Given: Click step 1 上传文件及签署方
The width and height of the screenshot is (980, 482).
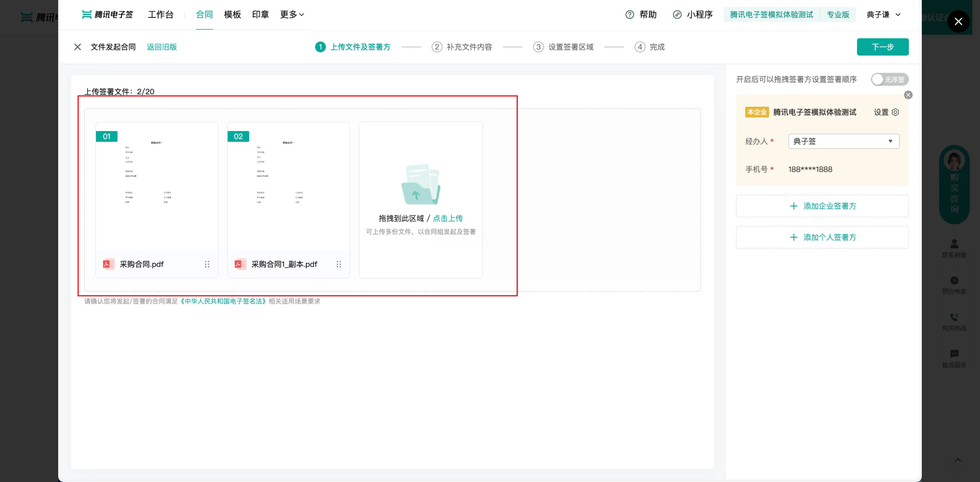Looking at the screenshot, I should (x=353, y=47).
